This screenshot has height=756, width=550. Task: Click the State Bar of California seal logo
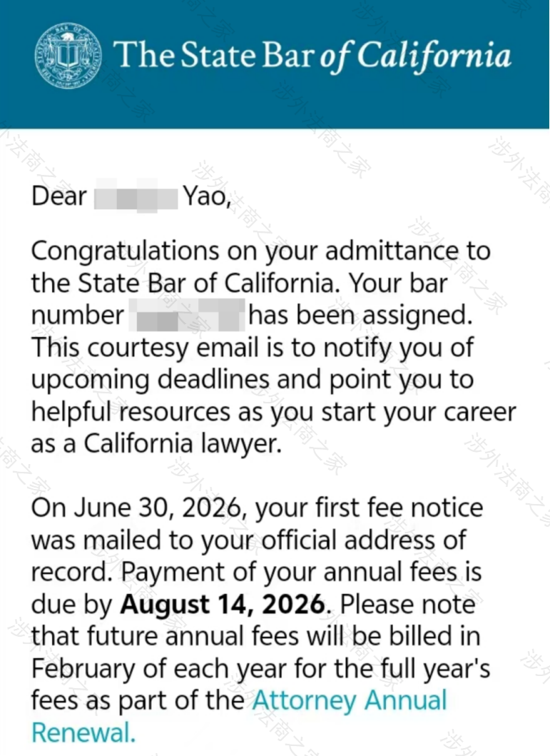pyautogui.click(x=68, y=55)
